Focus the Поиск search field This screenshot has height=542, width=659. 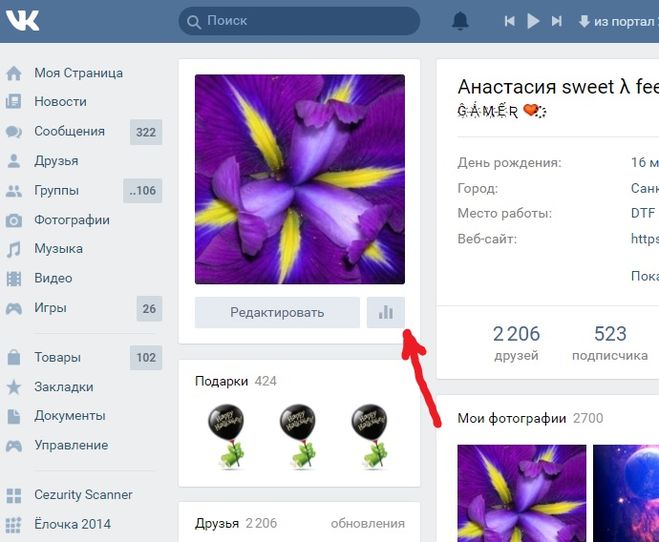pyautogui.click(x=299, y=21)
